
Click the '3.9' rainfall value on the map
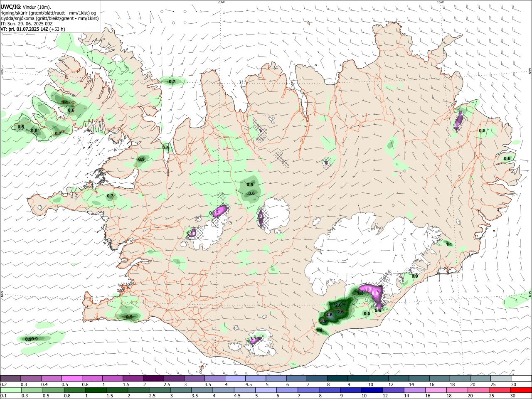[323, 322]
